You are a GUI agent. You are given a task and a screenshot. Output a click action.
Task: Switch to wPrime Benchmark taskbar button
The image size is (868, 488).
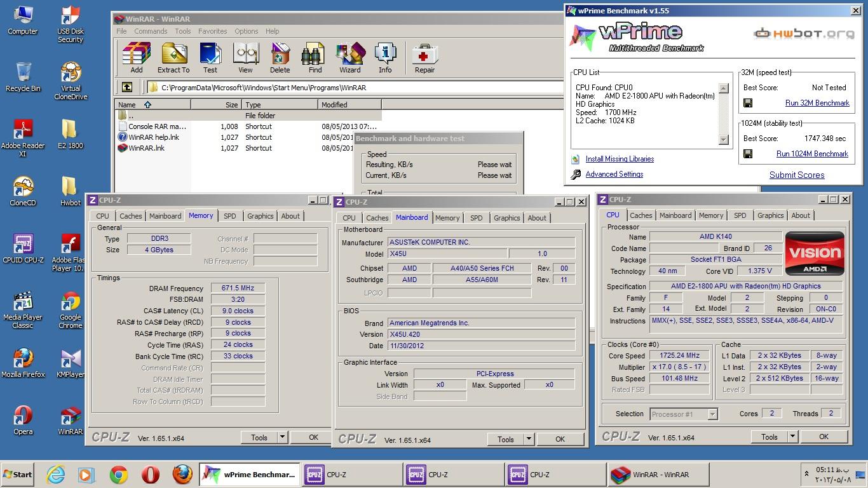pyautogui.click(x=249, y=475)
